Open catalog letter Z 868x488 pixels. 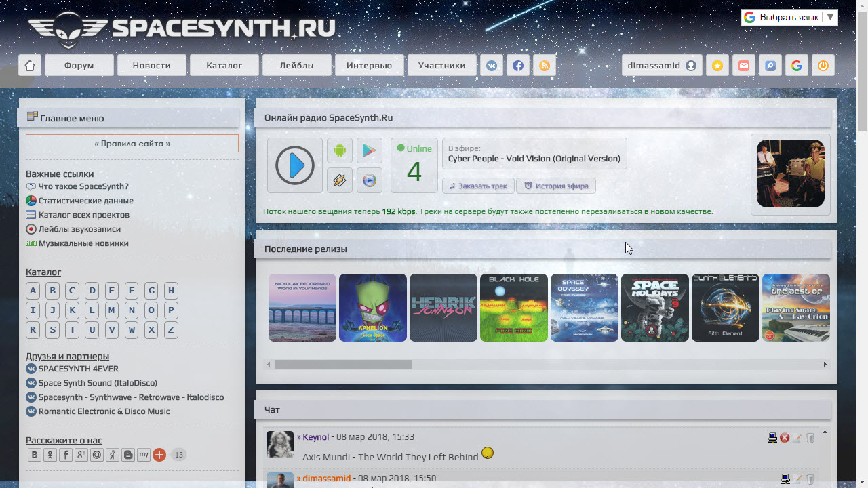[171, 330]
